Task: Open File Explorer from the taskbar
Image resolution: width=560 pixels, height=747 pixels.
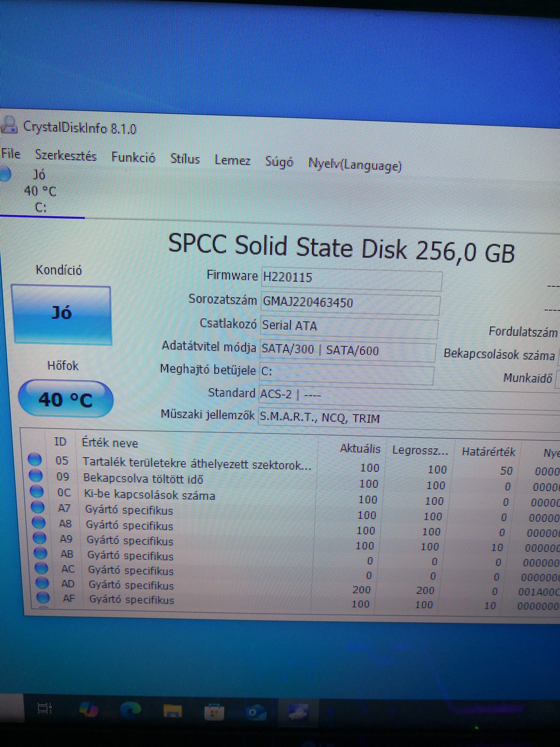Action: (x=172, y=710)
